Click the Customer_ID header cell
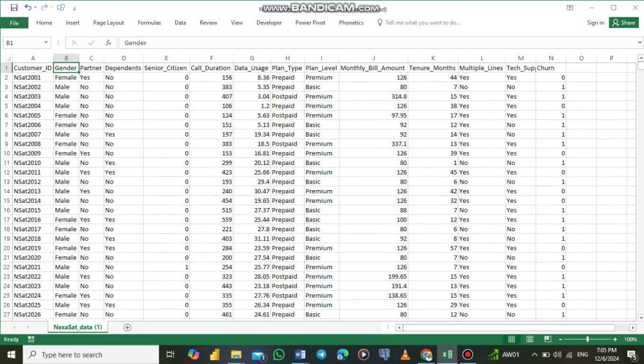The width and height of the screenshot is (644, 364). [33, 68]
